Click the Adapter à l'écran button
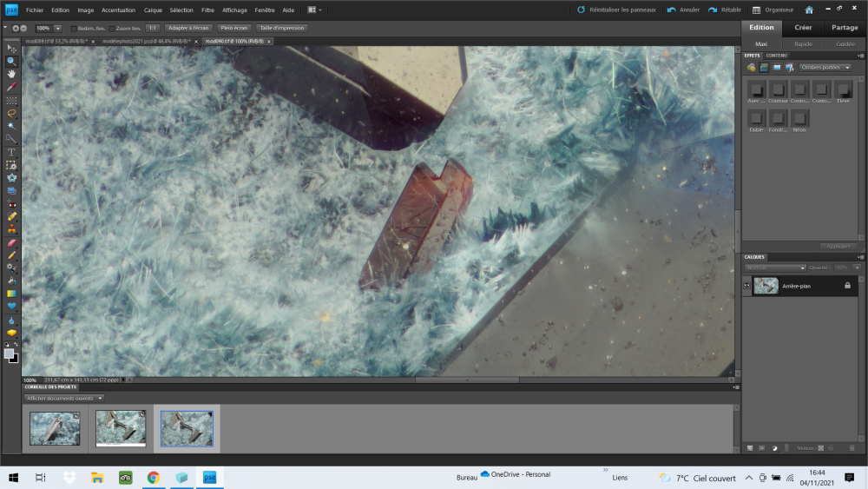 (x=188, y=28)
